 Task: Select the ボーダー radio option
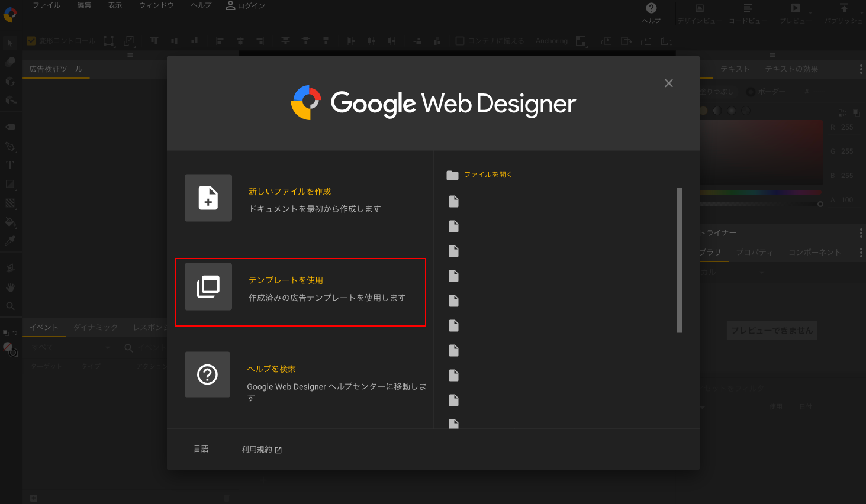pyautogui.click(x=751, y=92)
